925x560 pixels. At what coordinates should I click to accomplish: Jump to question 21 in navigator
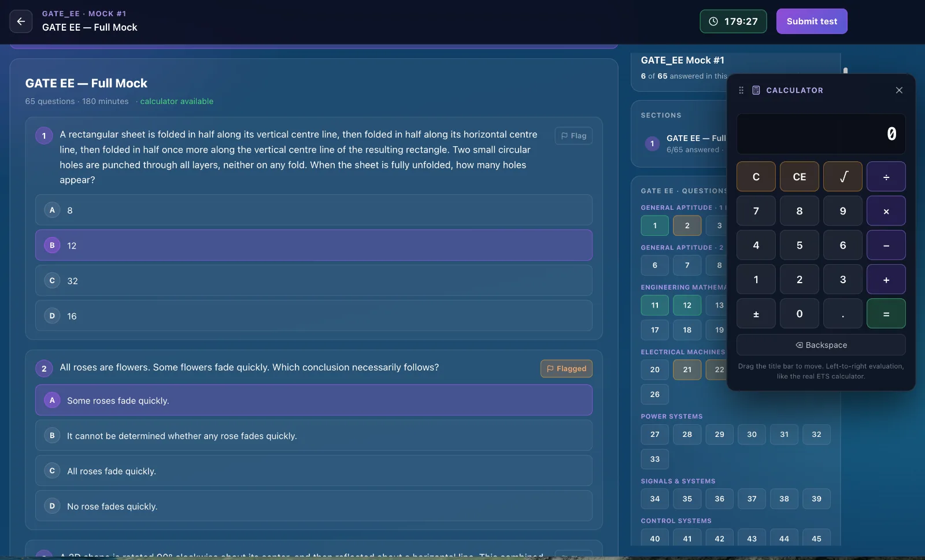point(687,370)
